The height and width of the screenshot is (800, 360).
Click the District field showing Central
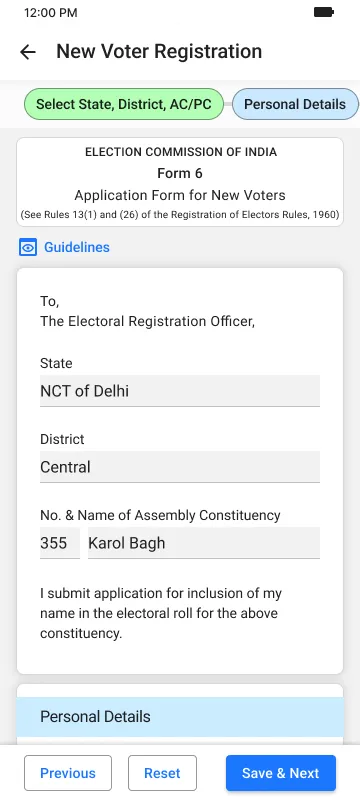[180, 467]
